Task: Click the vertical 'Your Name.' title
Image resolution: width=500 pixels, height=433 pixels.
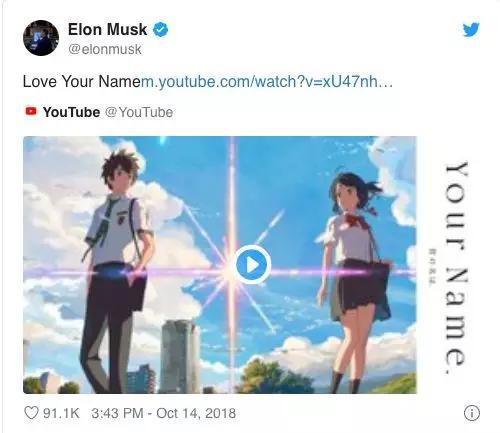Action: click(x=456, y=268)
